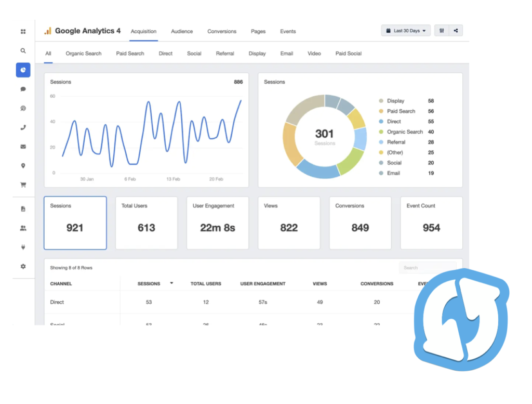The height and width of the screenshot is (404, 532).
Task: Click the Social legend entry
Action: tap(406, 163)
